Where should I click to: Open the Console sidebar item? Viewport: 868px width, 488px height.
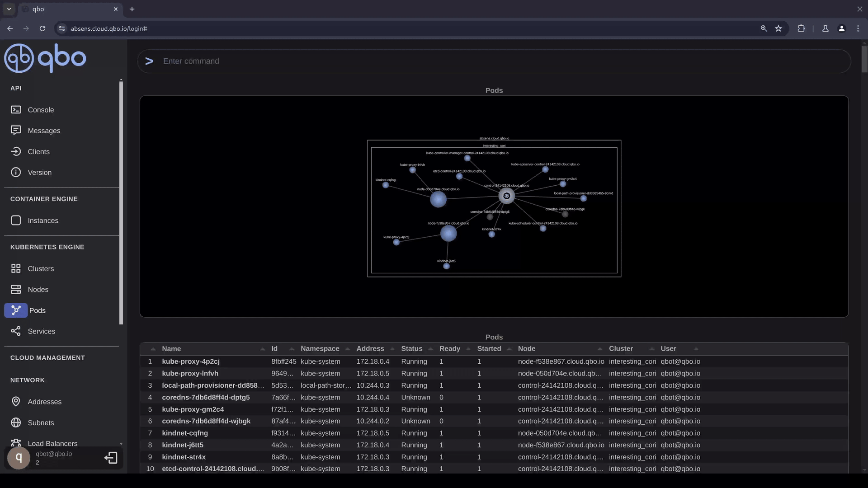tap(41, 110)
